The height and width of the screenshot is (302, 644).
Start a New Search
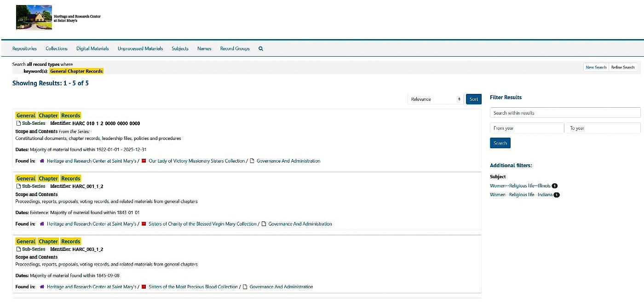596,67
